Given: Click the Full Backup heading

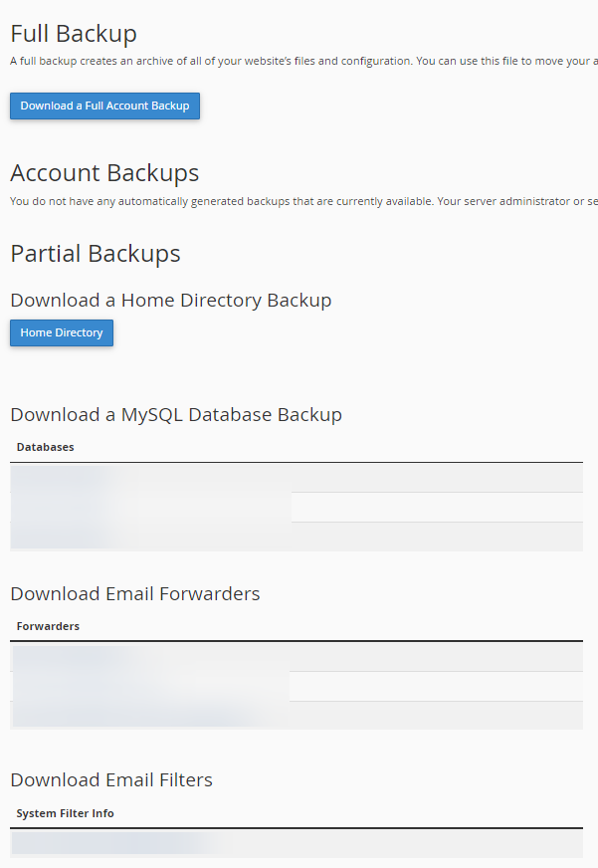Looking at the screenshot, I should click(x=74, y=33).
